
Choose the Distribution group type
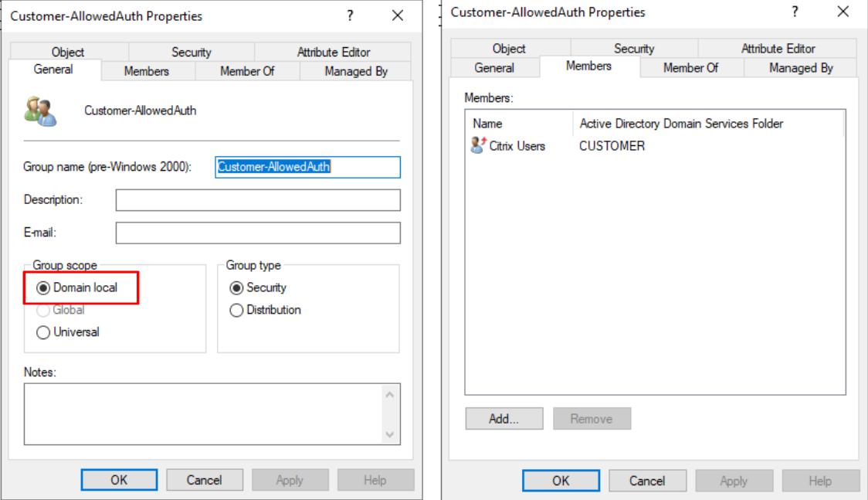[236, 310]
